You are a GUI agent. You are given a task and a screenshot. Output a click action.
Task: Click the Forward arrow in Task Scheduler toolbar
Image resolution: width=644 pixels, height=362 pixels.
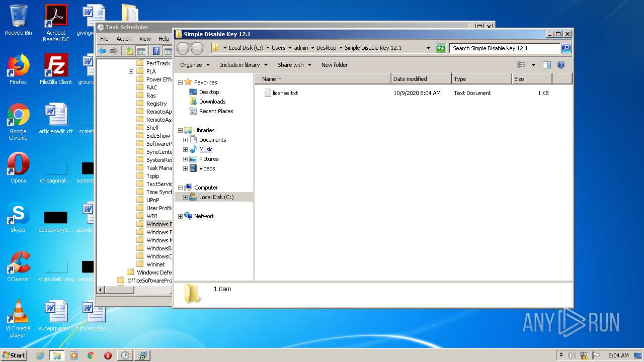[x=114, y=51]
